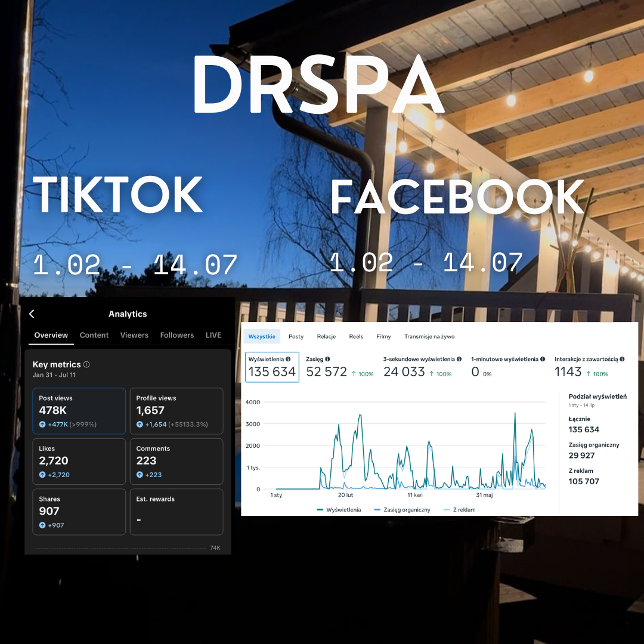Open the Key metrics info icon

(x=86, y=364)
